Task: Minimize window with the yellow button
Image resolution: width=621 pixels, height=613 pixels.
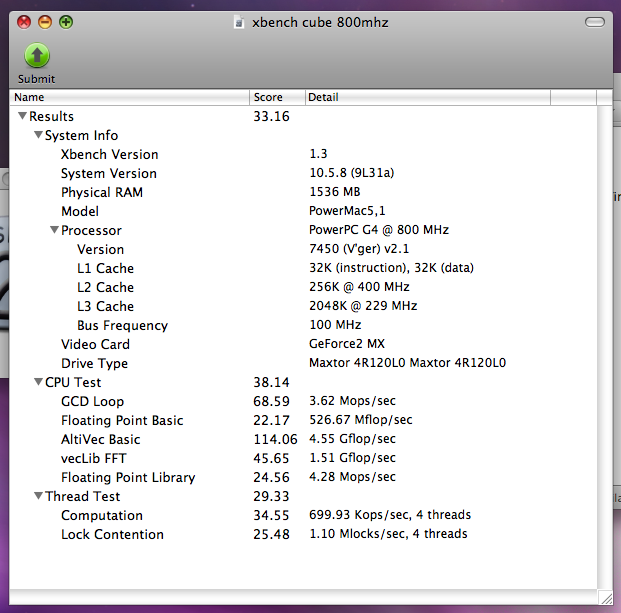Action: [45, 22]
